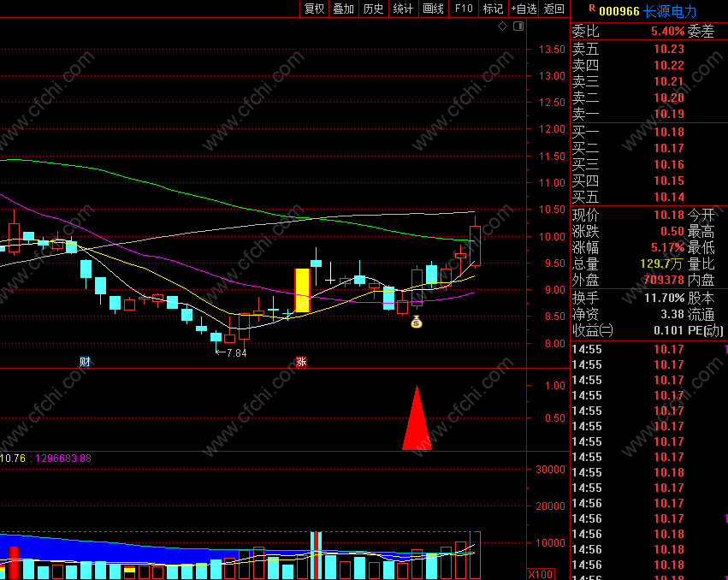Screen dimensions: 728x580
Task: Click the 复权 toolbar button
Action: (314, 9)
